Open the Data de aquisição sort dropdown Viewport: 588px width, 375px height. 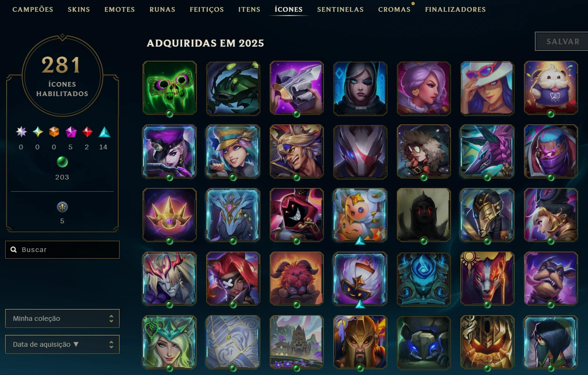tap(62, 344)
